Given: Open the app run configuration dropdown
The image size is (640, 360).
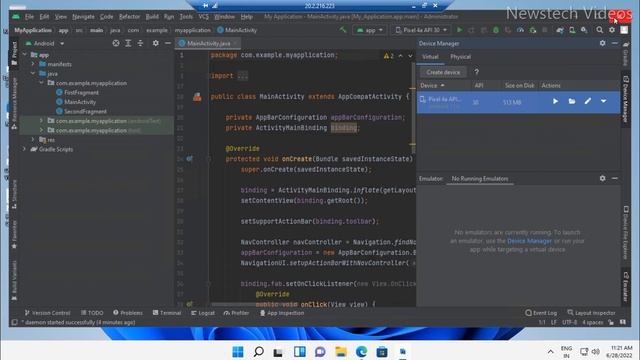Looking at the screenshot, I should point(369,30).
